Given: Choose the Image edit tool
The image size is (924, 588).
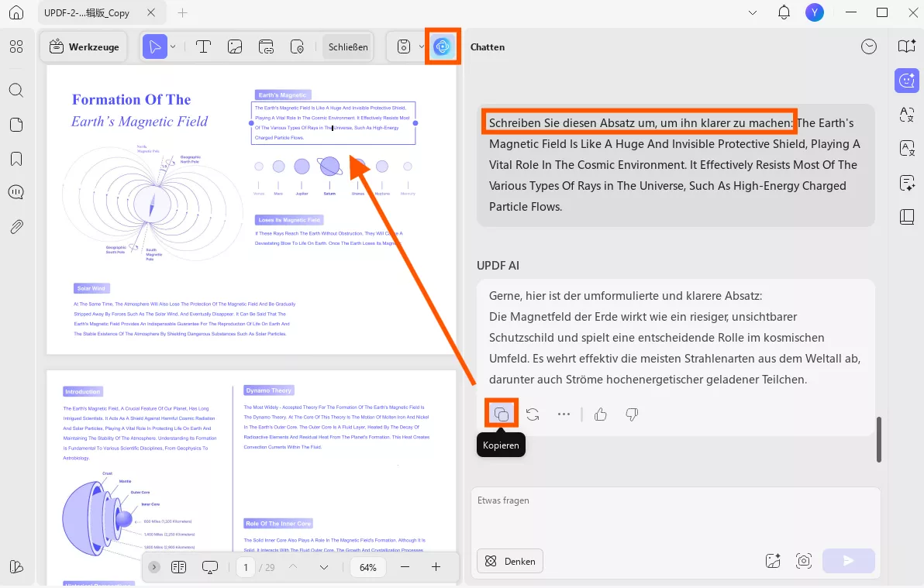Looking at the screenshot, I should click(x=235, y=46).
